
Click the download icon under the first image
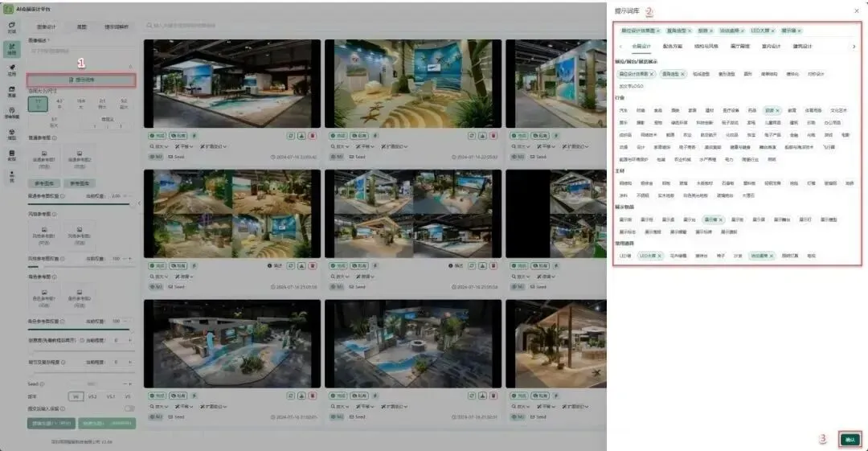pos(301,136)
